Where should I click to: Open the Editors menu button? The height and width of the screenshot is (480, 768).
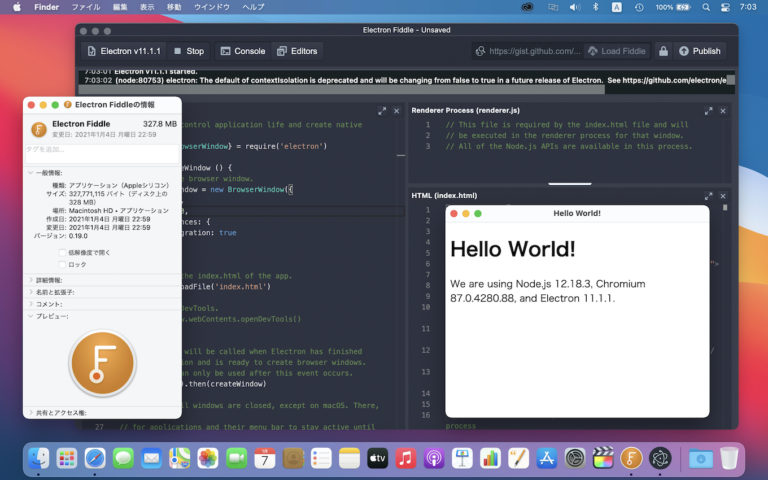click(x=296, y=51)
